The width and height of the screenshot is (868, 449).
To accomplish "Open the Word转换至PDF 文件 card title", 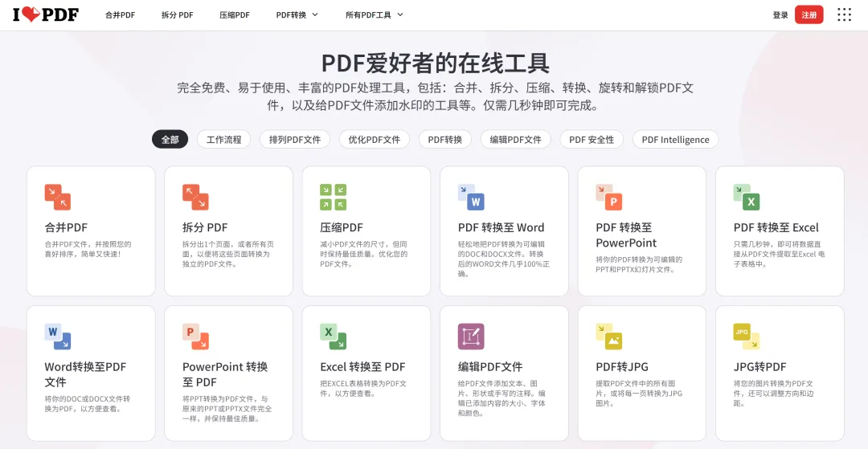I will click(x=85, y=374).
